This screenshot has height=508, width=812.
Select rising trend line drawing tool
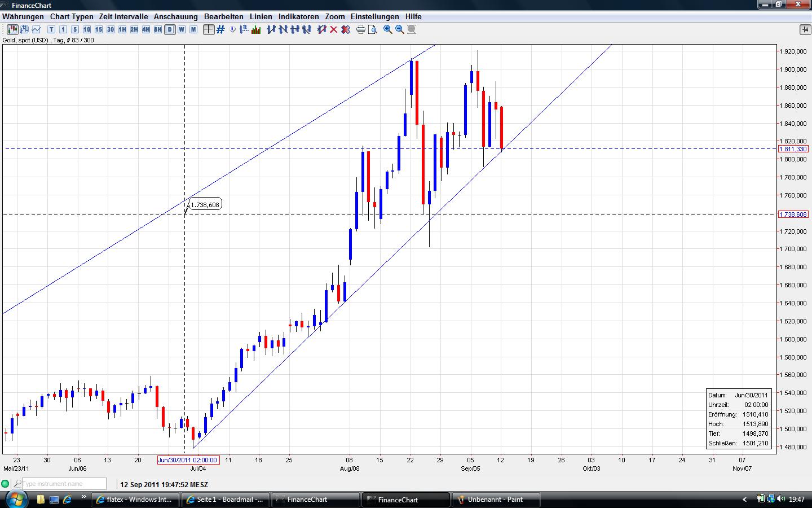click(x=271, y=29)
